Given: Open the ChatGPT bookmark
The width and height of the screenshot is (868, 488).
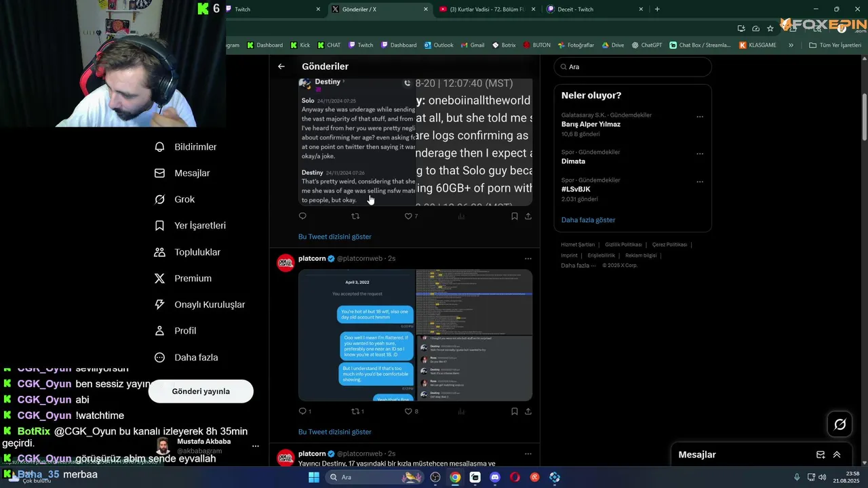Looking at the screenshot, I should (x=647, y=45).
